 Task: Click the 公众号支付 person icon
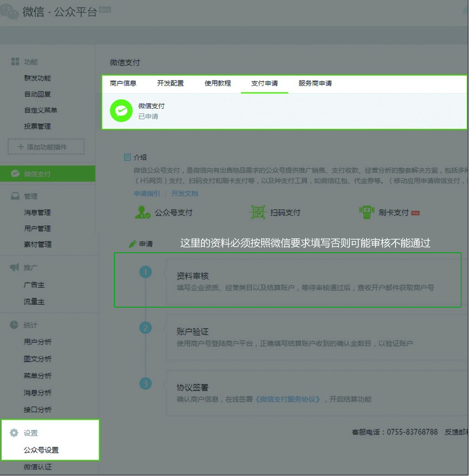pyautogui.click(x=143, y=212)
